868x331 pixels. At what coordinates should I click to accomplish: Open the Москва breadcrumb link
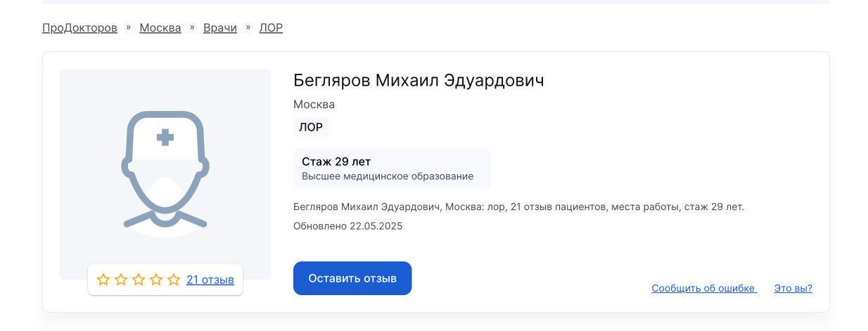pyautogui.click(x=160, y=28)
